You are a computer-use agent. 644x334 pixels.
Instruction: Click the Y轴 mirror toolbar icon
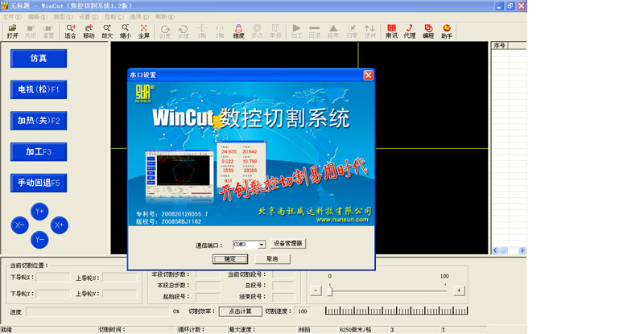(x=220, y=31)
